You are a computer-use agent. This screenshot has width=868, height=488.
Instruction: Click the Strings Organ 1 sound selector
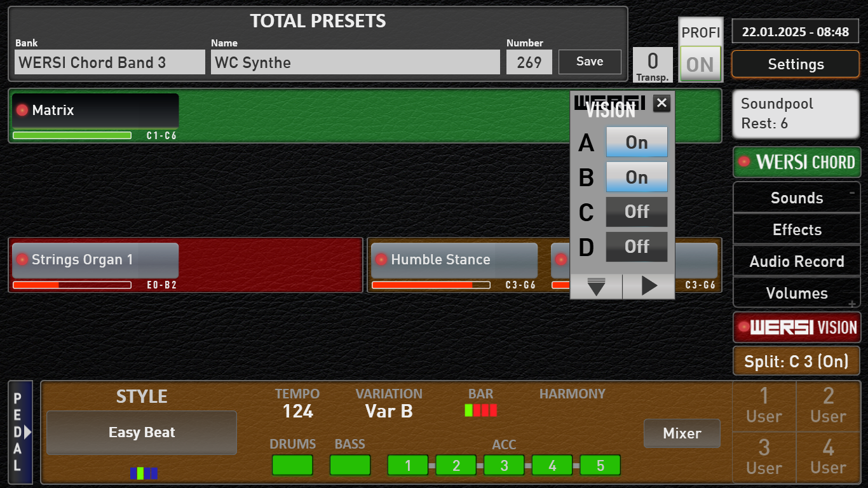pyautogui.click(x=95, y=260)
